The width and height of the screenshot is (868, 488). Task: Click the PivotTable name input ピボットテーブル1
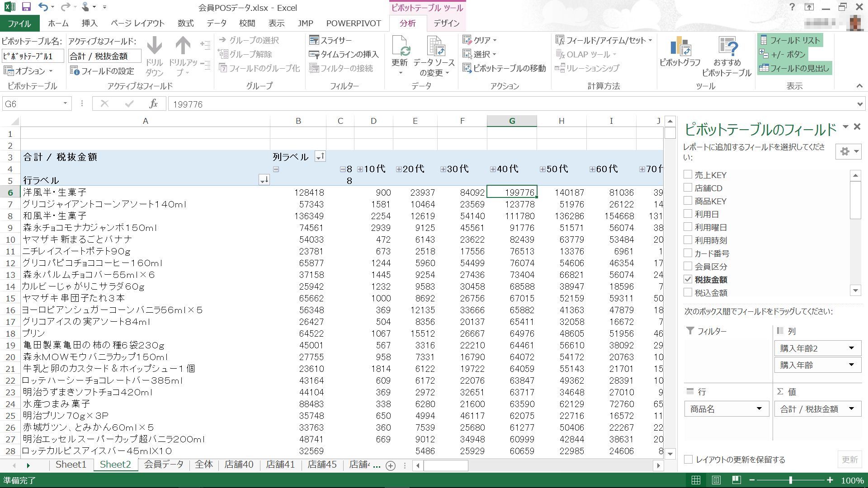(32, 56)
